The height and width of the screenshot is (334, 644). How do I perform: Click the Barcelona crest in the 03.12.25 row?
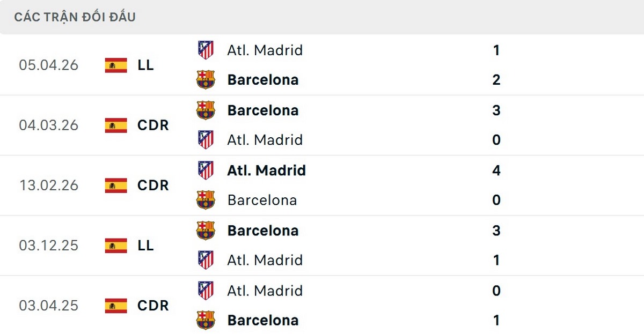coord(206,231)
